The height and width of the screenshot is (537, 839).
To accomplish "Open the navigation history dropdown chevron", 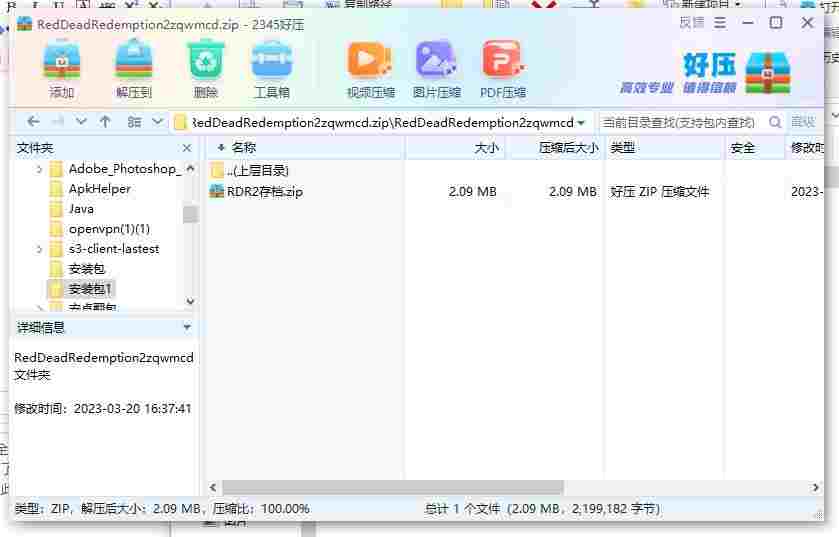I will coord(81,122).
